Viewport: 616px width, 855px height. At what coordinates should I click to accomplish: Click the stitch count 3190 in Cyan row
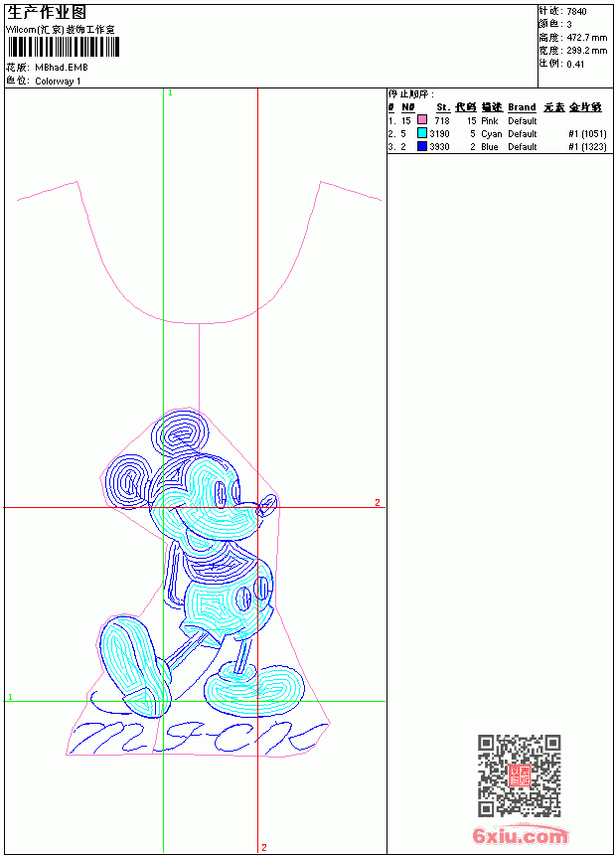[x=439, y=133]
